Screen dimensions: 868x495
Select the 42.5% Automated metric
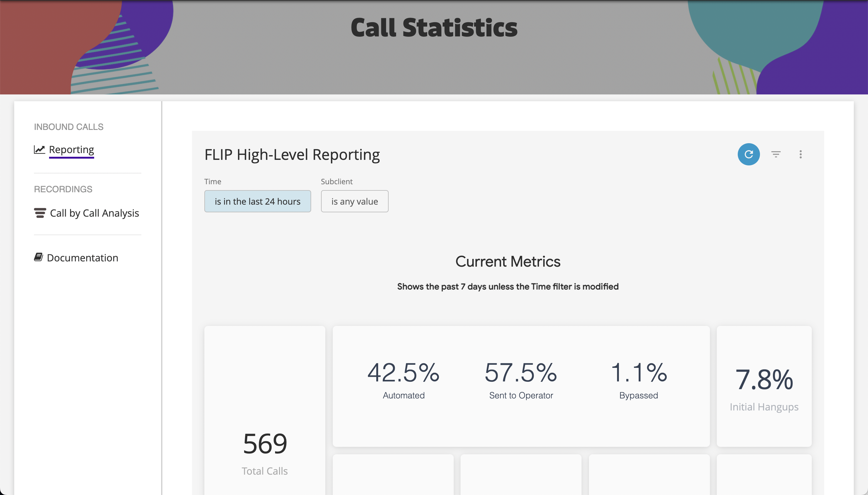point(403,379)
